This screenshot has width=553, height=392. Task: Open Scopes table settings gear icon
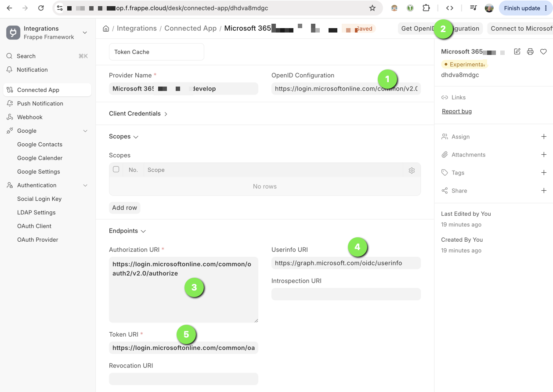(x=412, y=170)
